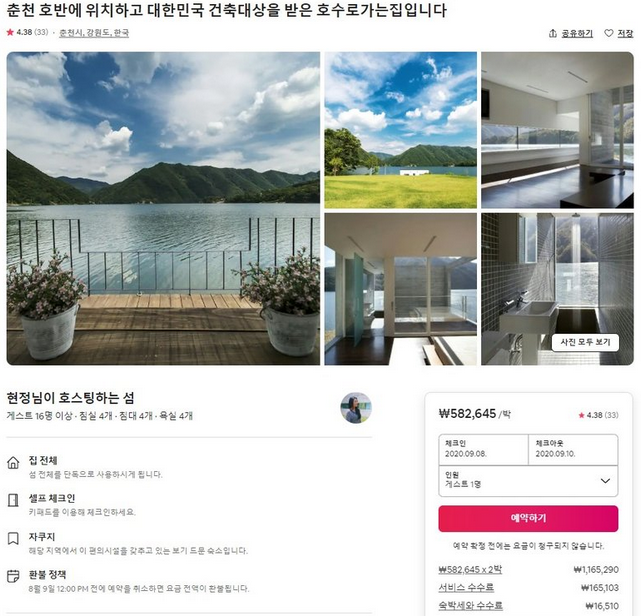Screen dimensions: 641x616
Task: Click the 숙박세와 수수료 link
Action: pyautogui.click(x=471, y=605)
